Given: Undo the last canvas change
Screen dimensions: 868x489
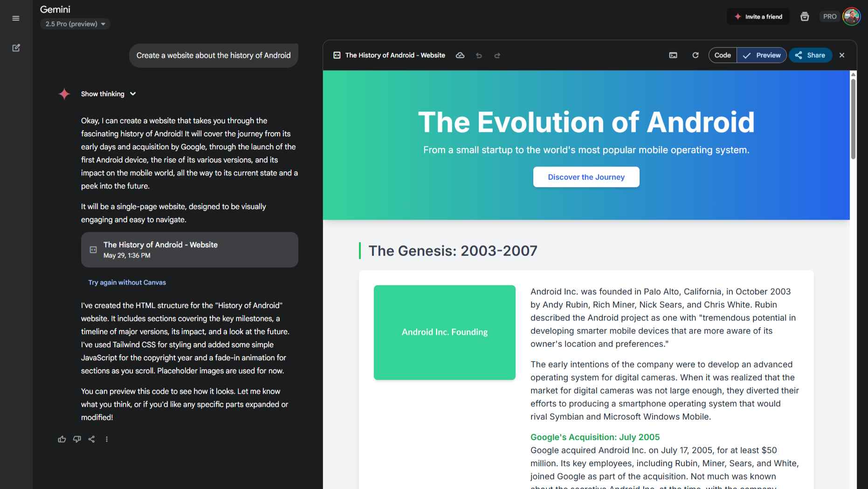Looking at the screenshot, I should [479, 56].
